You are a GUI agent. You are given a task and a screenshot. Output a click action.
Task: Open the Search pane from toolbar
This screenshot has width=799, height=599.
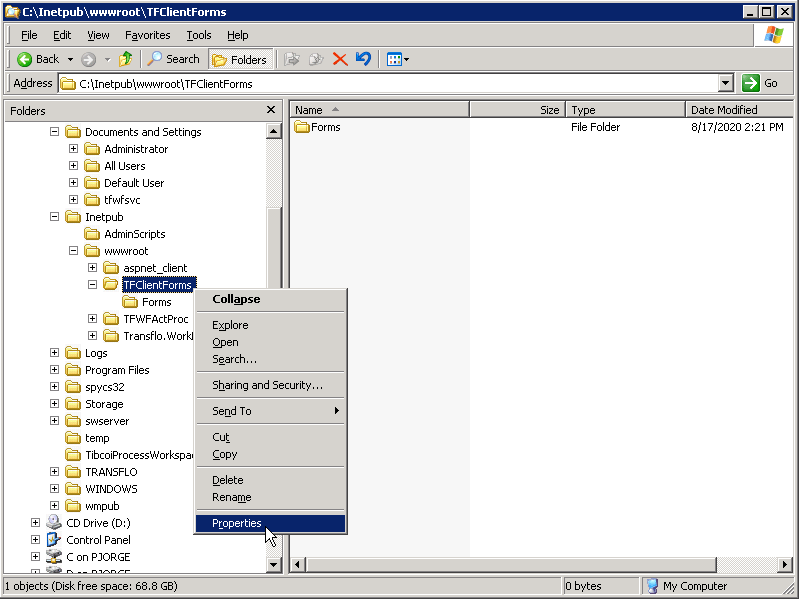pyautogui.click(x=173, y=59)
